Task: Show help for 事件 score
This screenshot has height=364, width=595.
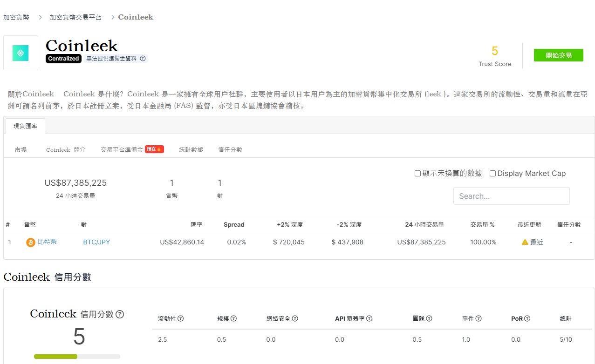Action: point(479,319)
